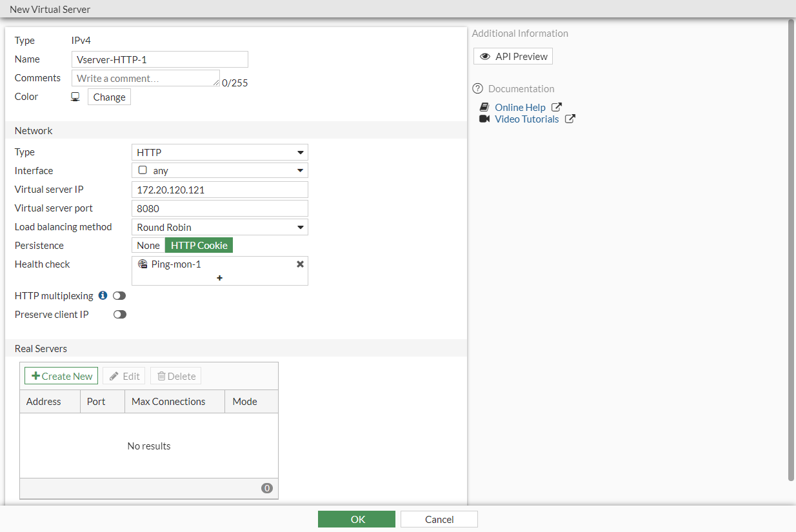796x532 pixels.
Task: Enable HTTP multiplexing
Action: click(x=119, y=295)
